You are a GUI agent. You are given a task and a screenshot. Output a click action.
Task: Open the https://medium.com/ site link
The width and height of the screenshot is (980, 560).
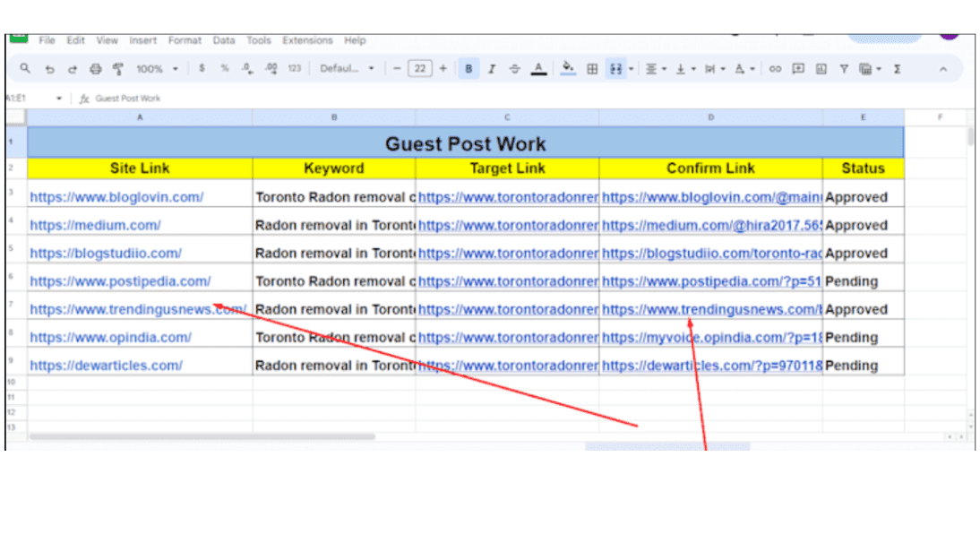coord(95,225)
